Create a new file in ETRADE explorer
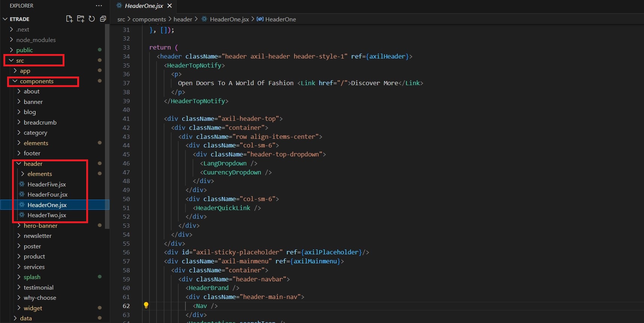 pos(69,19)
